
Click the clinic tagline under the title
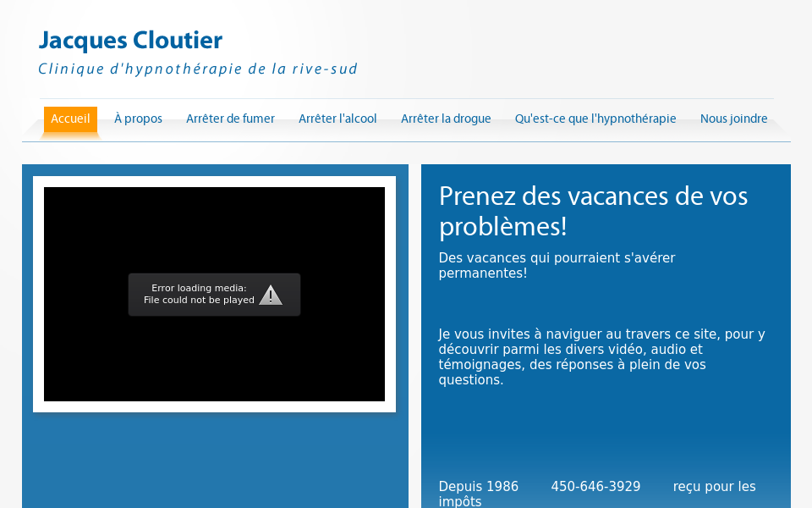coord(197,69)
